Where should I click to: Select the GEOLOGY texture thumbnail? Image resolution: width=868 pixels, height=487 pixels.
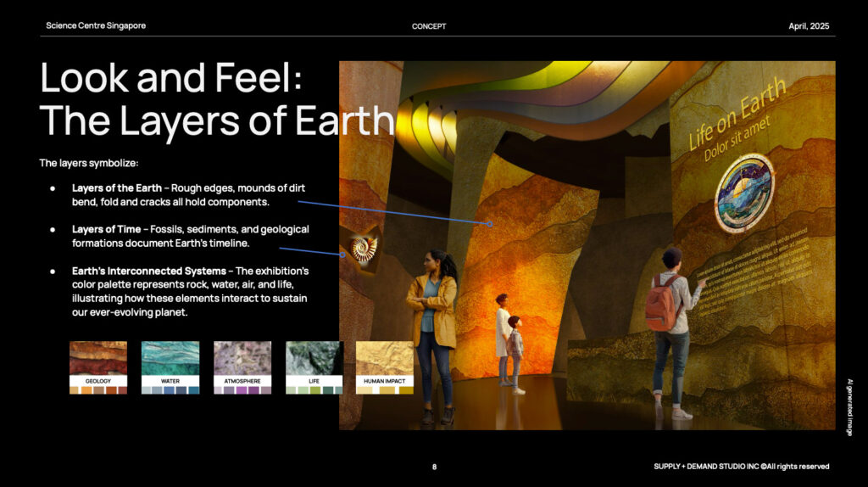98,358
